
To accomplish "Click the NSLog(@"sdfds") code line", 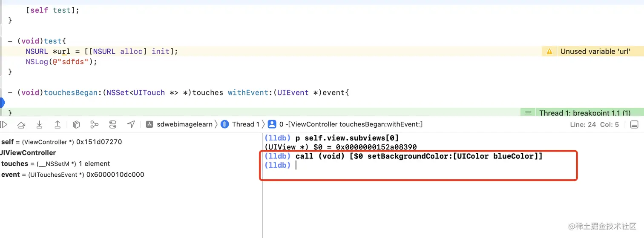I will [61, 61].
